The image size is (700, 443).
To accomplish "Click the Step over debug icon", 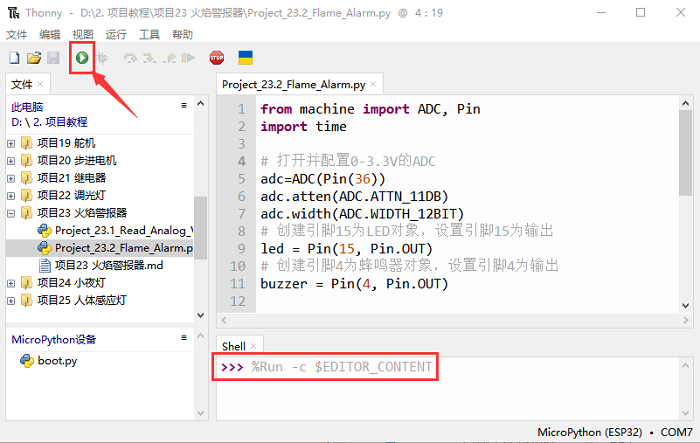I will (129, 58).
